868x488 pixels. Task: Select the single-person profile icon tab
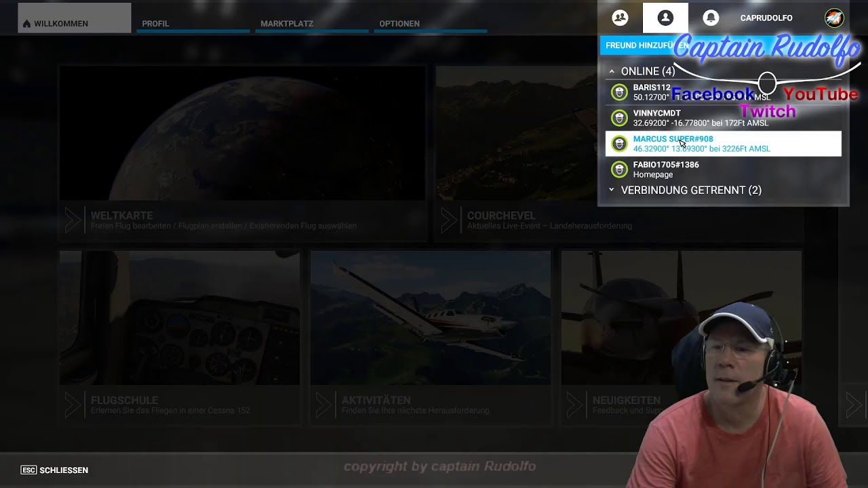665,18
